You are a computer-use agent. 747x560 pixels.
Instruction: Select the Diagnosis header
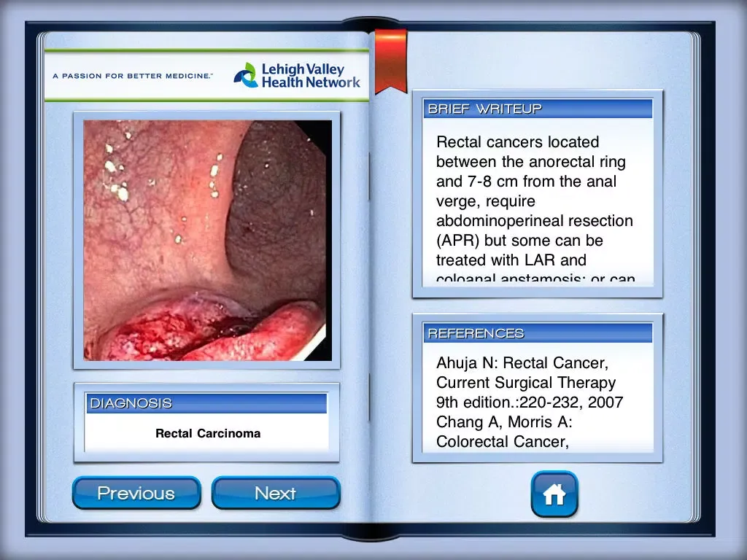(x=206, y=402)
